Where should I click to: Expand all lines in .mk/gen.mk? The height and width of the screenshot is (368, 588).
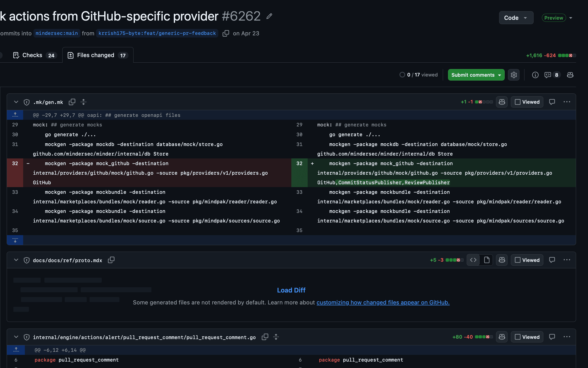point(83,102)
